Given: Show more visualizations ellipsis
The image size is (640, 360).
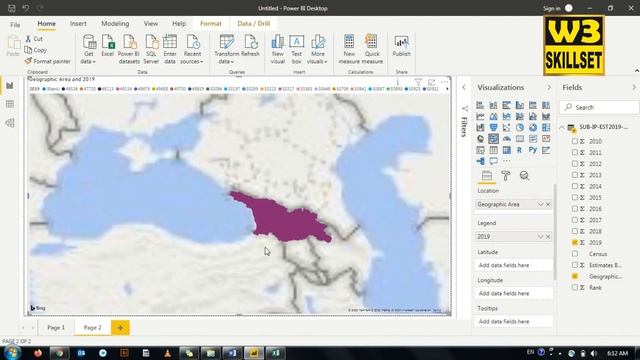Looking at the screenshot, I should [x=507, y=161].
